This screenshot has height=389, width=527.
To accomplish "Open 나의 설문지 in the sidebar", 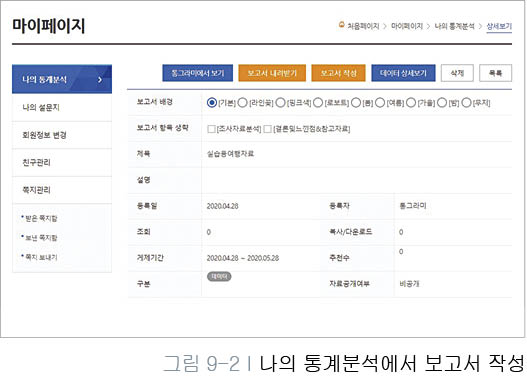I will (62, 108).
